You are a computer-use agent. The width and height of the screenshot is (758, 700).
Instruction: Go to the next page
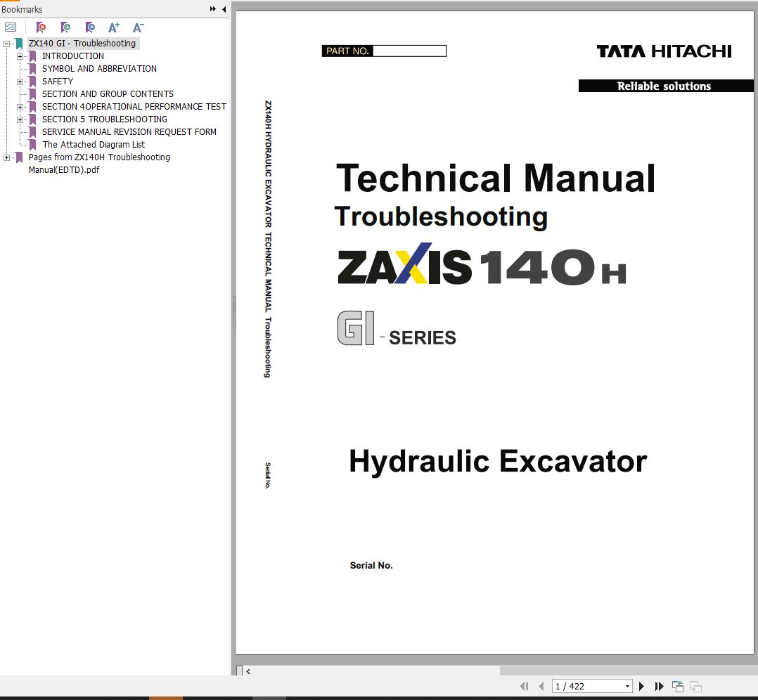pyautogui.click(x=641, y=686)
